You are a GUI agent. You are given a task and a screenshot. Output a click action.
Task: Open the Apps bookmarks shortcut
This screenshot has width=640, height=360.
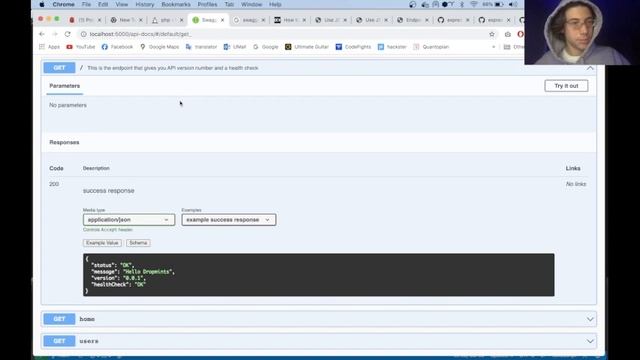pos(49,47)
